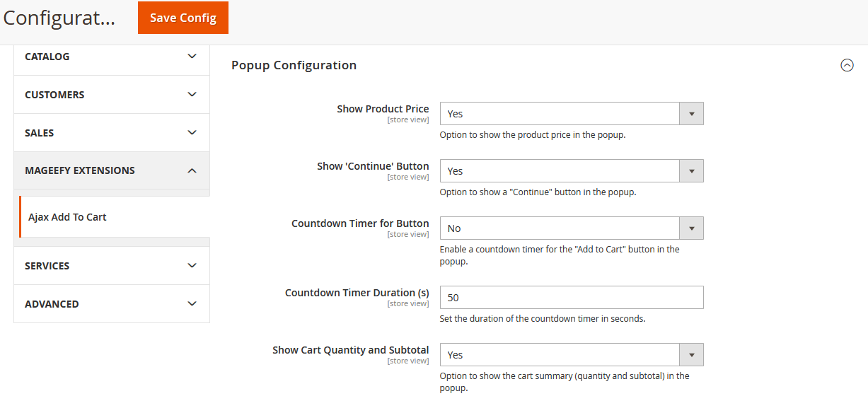The width and height of the screenshot is (868, 396).
Task: Select Ajax Add To Cart menu item
Action: click(67, 217)
